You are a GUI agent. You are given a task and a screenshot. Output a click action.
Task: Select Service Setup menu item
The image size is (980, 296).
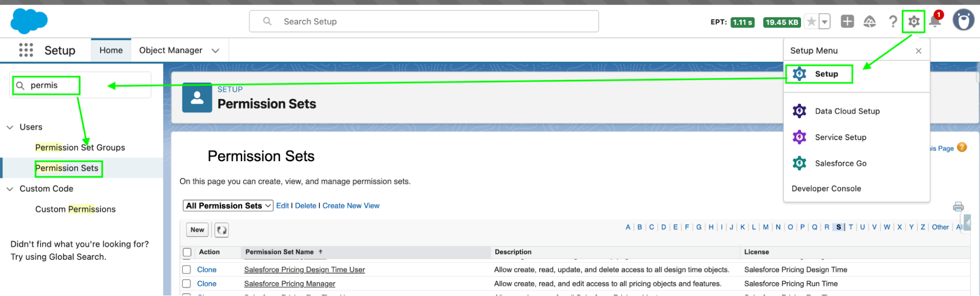coord(840,137)
